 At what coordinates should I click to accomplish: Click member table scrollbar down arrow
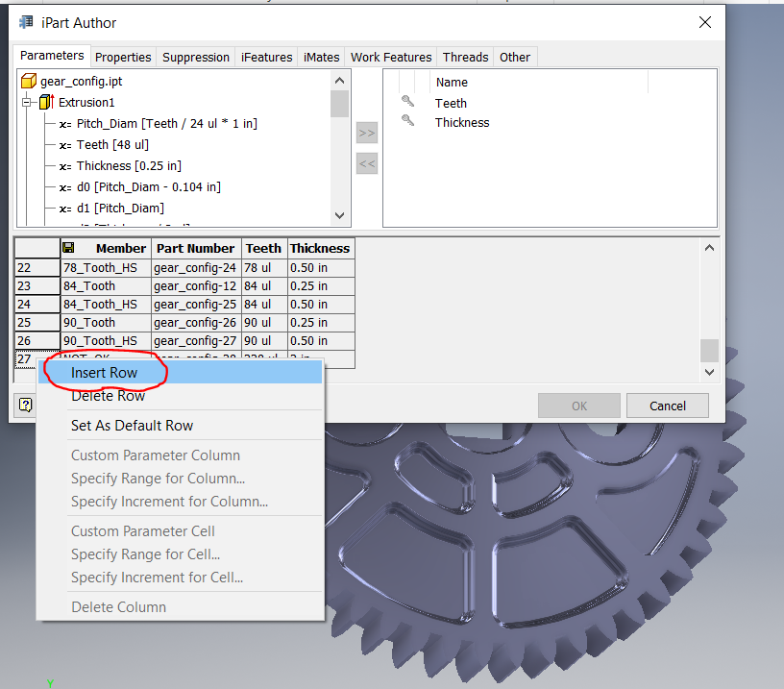click(x=709, y=372)
